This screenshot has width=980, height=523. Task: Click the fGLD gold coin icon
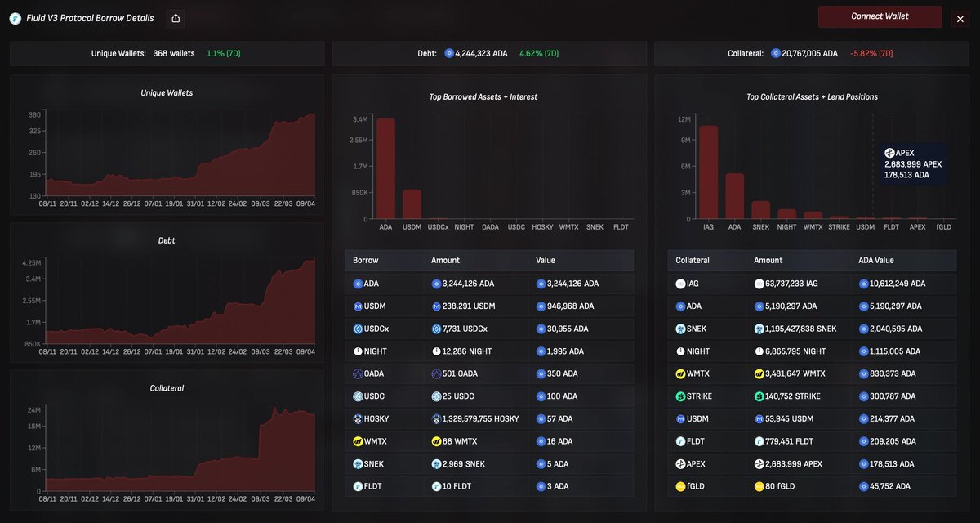tap(679, 486)
